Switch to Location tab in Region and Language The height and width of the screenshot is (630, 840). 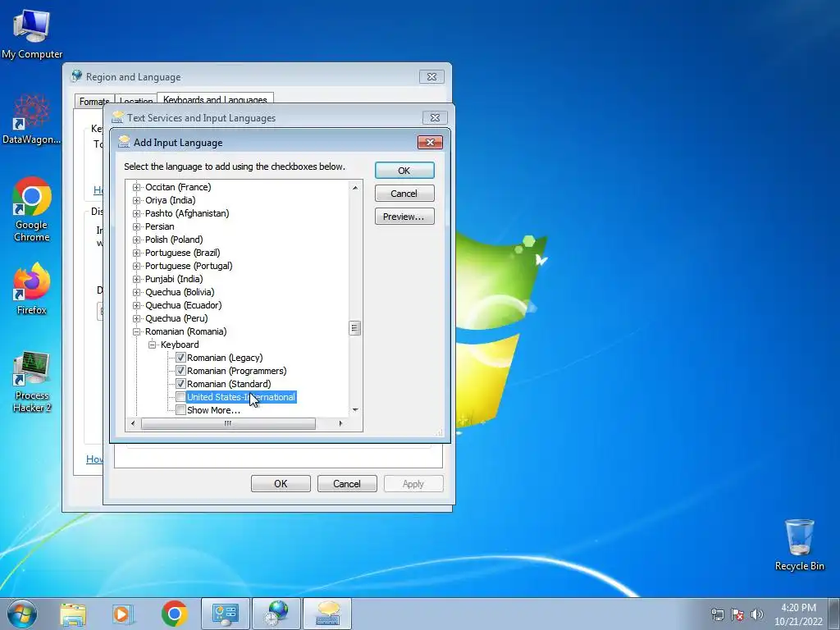[135, 101]
